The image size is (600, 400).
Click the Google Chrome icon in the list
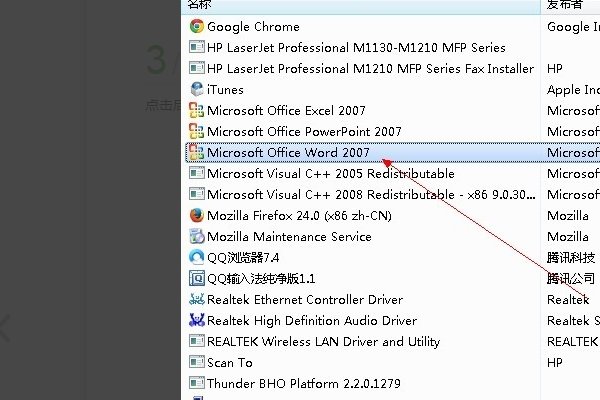196,27
